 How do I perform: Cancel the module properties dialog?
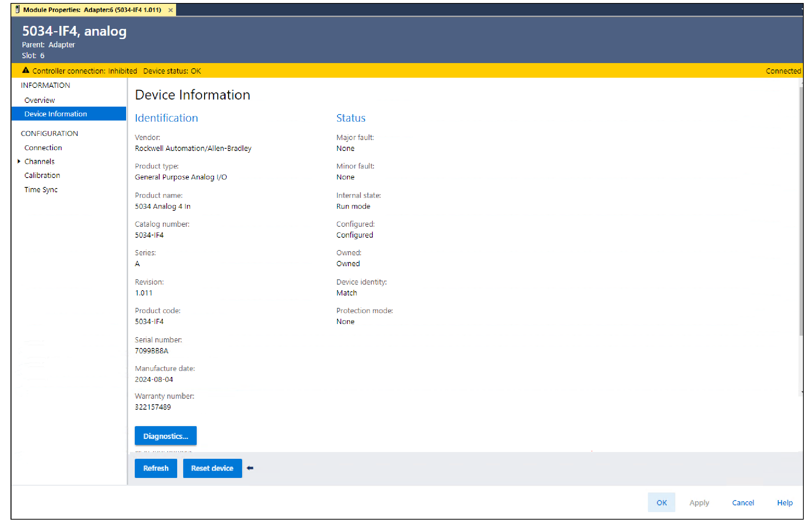pyautogui.click(x=743, y=502)
